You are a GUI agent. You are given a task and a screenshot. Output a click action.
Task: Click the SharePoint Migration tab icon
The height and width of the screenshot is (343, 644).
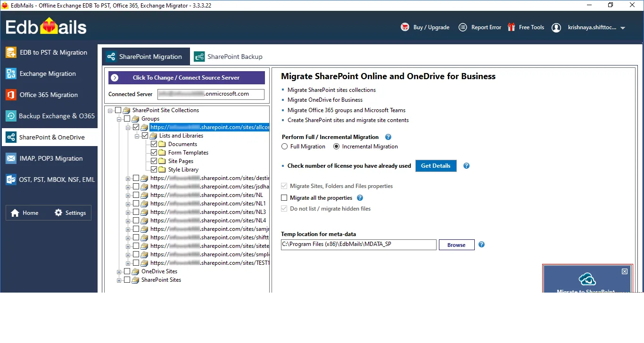point(111,57)
